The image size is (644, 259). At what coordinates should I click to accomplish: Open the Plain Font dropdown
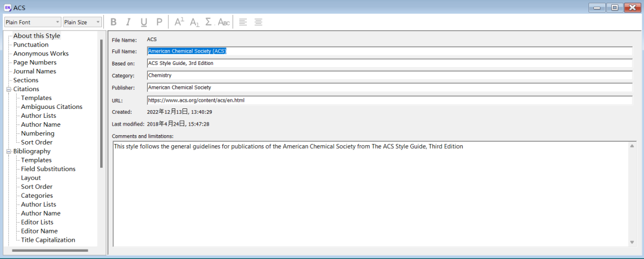(32, 22)
